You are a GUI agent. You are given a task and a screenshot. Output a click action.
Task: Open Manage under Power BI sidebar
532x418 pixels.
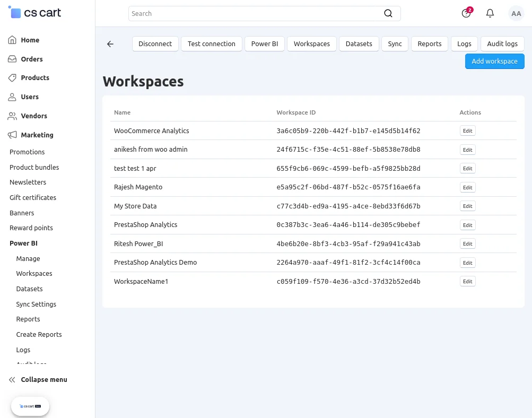coord(28,258)
